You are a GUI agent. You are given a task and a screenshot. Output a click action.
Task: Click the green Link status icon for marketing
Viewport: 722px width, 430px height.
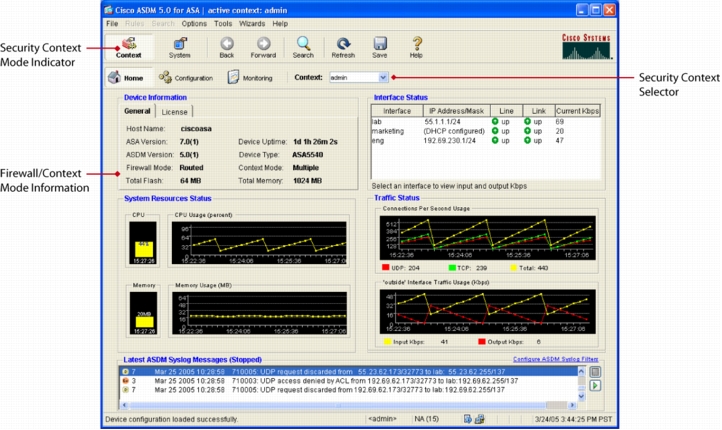click(527, 131)
